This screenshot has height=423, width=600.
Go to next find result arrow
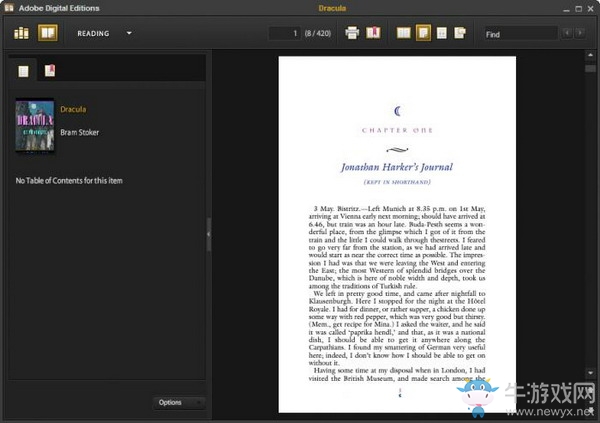tap(580, 33)
